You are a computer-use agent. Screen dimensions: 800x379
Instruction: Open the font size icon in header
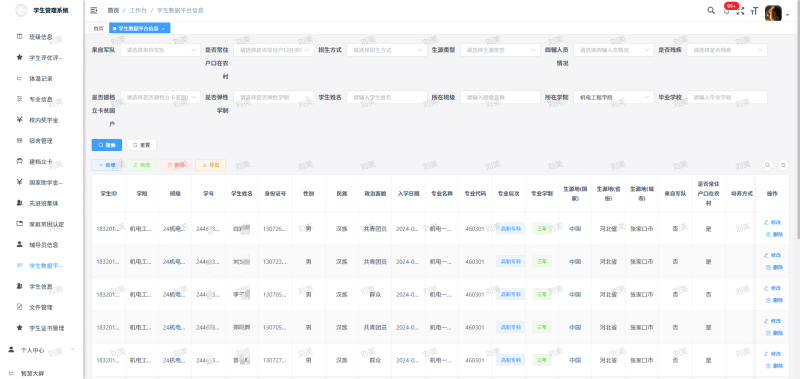pos(755,11)
